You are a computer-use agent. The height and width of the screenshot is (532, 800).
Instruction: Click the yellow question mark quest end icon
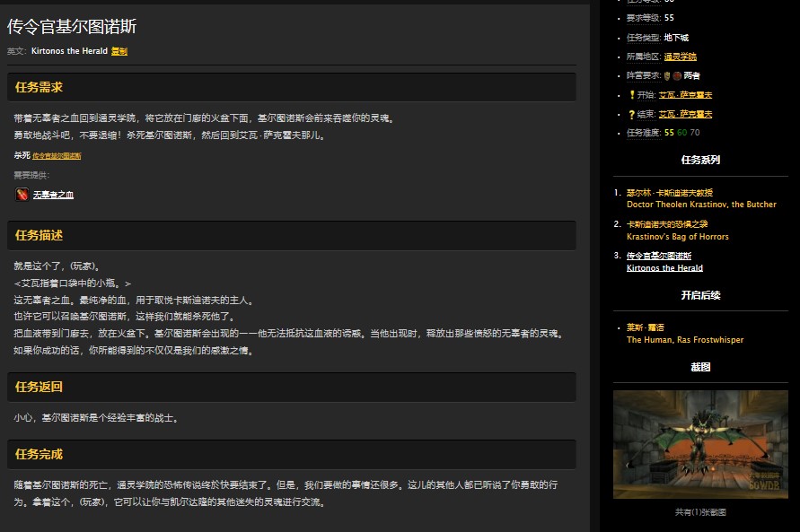point(631,115)
